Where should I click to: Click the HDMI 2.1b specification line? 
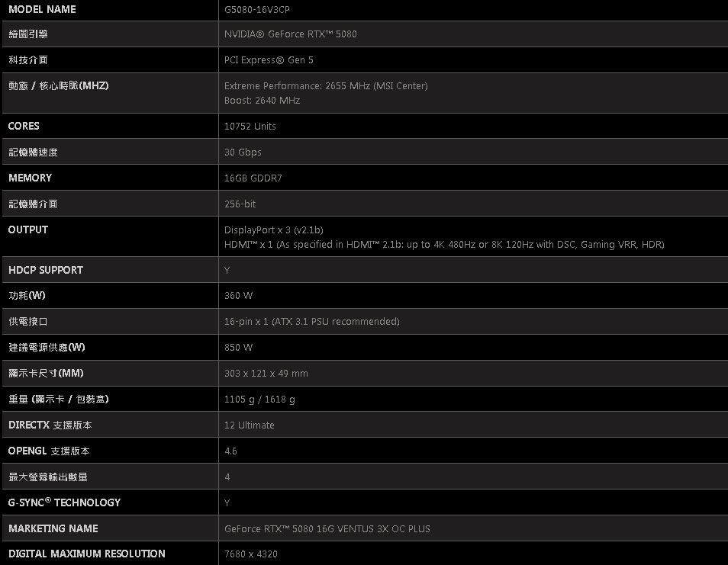point(444,245)
